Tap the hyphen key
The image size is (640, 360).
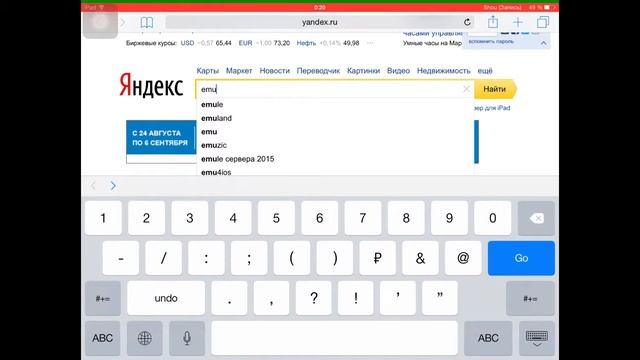point(121,258)
